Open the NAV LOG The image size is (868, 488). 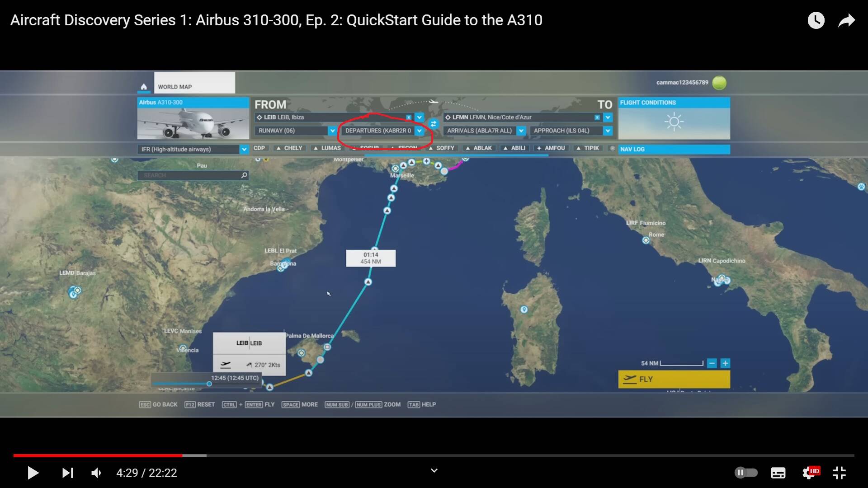(x=674, y=149)
